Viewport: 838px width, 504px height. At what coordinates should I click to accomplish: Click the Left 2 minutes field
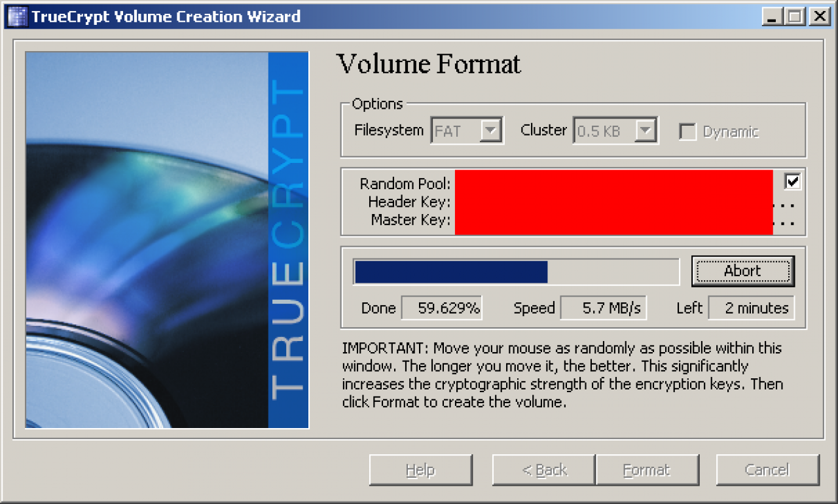click(x=751, y=308)
